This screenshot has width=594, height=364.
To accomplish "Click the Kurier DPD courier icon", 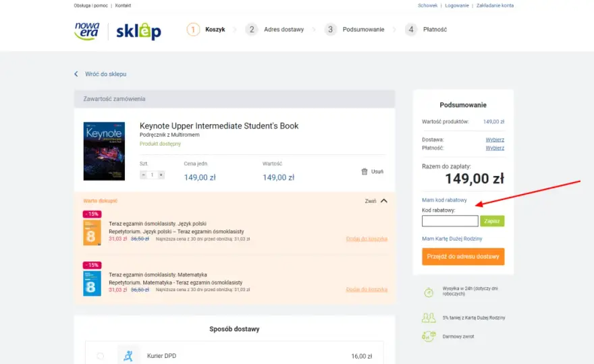I will point(128,356).
